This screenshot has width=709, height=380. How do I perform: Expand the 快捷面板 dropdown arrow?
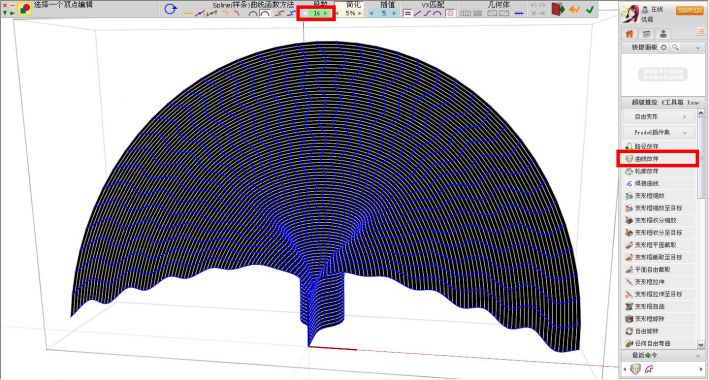697,48
